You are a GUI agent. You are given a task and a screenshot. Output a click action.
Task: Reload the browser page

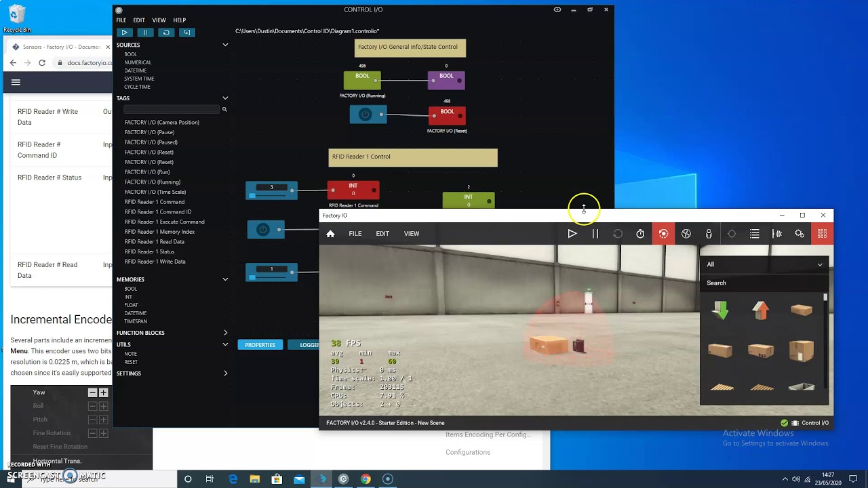[x=42, y=62]
